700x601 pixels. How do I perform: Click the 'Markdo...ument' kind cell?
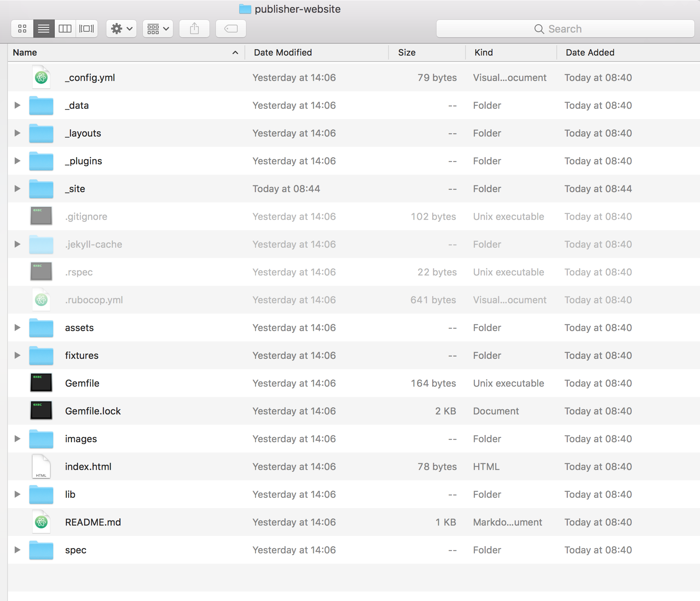coord(508,522)
